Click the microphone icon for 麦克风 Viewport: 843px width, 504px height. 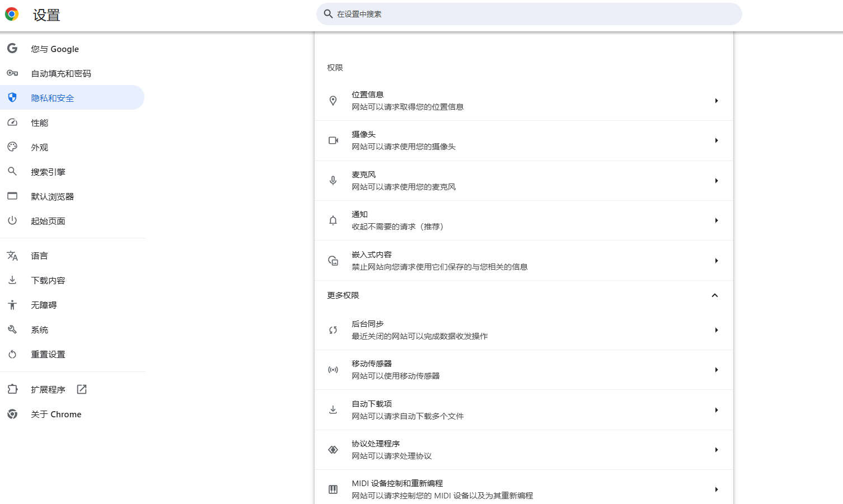tap(333, 181)
